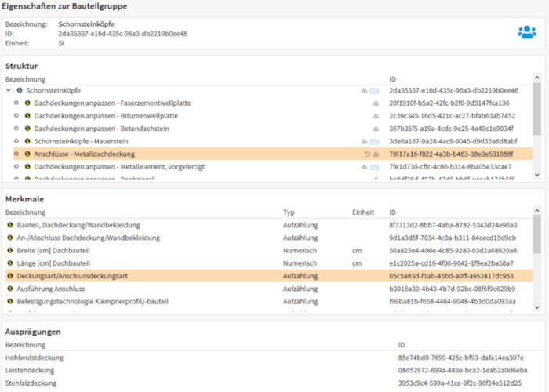Click Merkmale scrollbar down arrow
Screen dimensions: 549x392
click(536, 307)
